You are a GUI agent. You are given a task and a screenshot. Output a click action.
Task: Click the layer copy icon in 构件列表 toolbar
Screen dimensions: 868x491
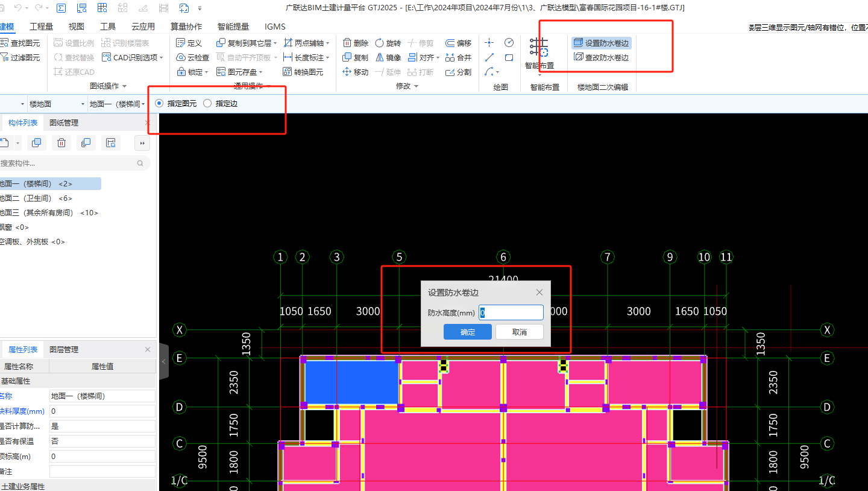click(86, 143)
